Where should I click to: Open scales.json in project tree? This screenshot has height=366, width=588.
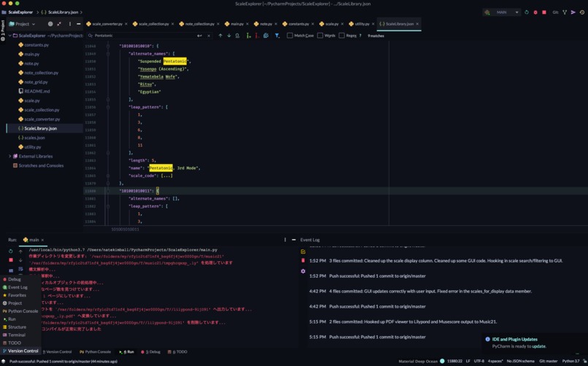[x=34, y=138]
